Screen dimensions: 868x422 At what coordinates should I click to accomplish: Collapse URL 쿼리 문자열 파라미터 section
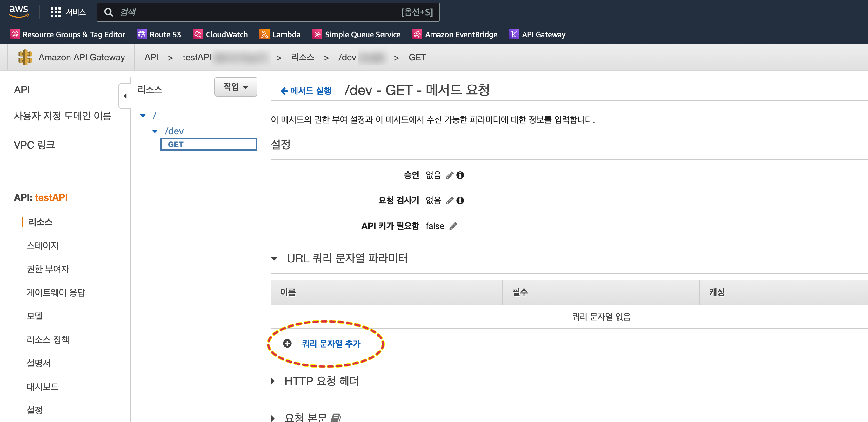[x=274, y=258]
